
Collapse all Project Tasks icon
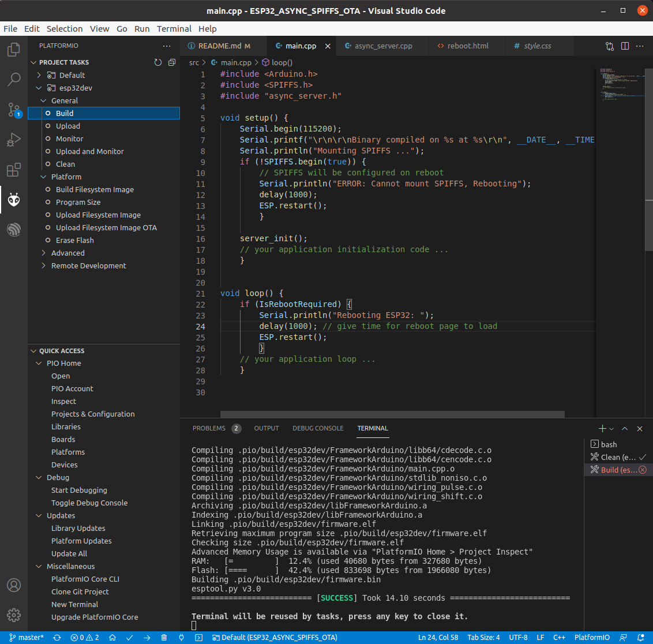(x=171, y=62)
